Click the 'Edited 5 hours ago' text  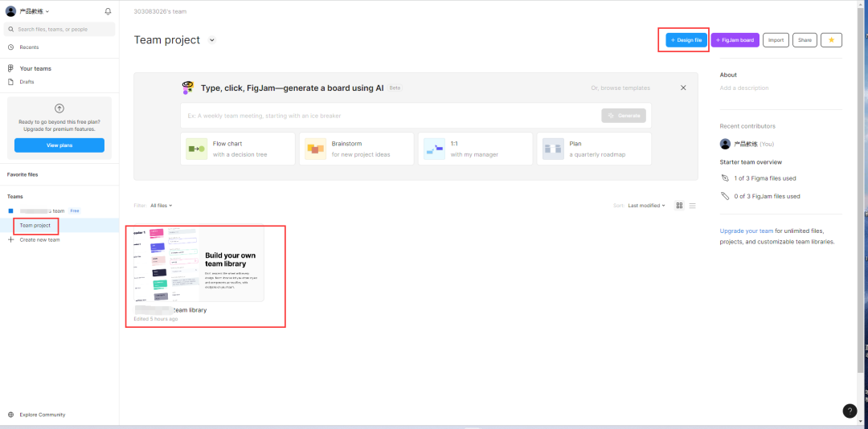156,319
